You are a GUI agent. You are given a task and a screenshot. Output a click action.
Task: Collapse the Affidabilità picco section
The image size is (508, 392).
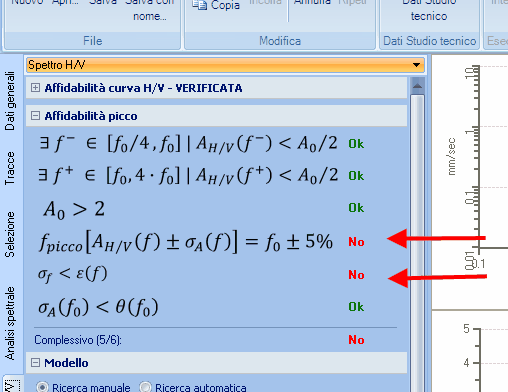[35, 116]
